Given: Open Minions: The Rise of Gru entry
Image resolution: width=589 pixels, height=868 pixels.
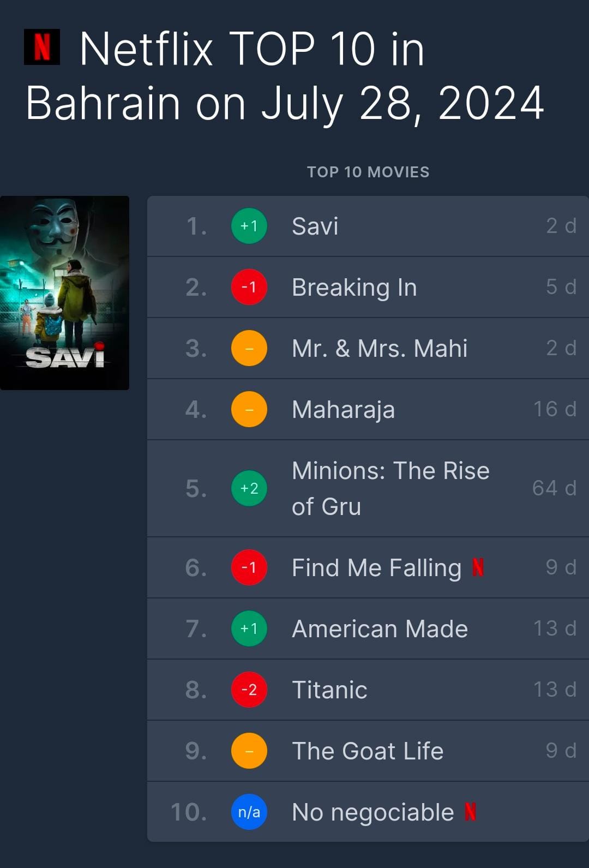Looking at the screenshot, I should click(x=390, y=488).
